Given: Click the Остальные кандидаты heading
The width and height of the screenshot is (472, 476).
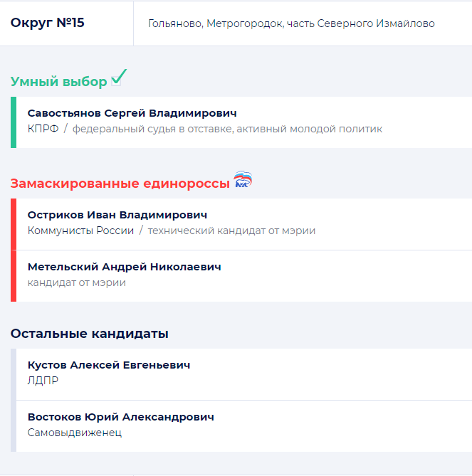Looking at the screenshot, I should 89,334.
